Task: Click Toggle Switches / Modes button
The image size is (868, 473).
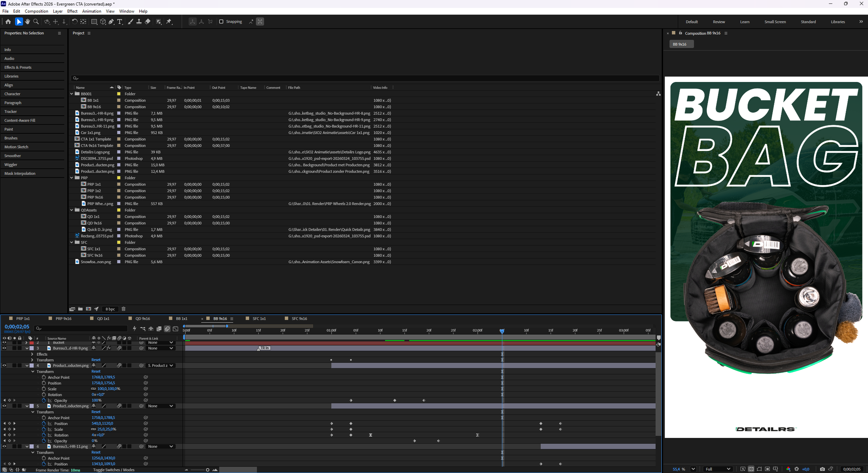Action: 114,470
